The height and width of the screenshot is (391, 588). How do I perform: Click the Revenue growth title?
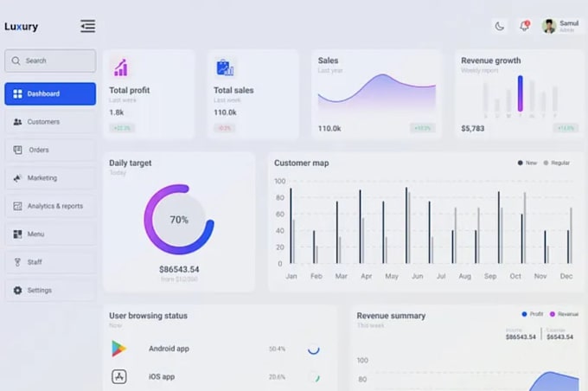pos(491,61)
